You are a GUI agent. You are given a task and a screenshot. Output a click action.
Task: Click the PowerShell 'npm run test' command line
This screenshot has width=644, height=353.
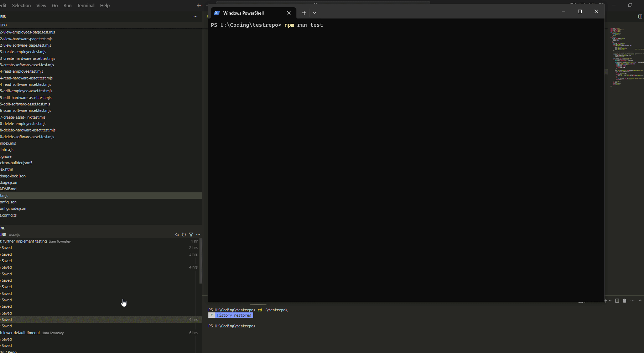[x=267, y=25]
